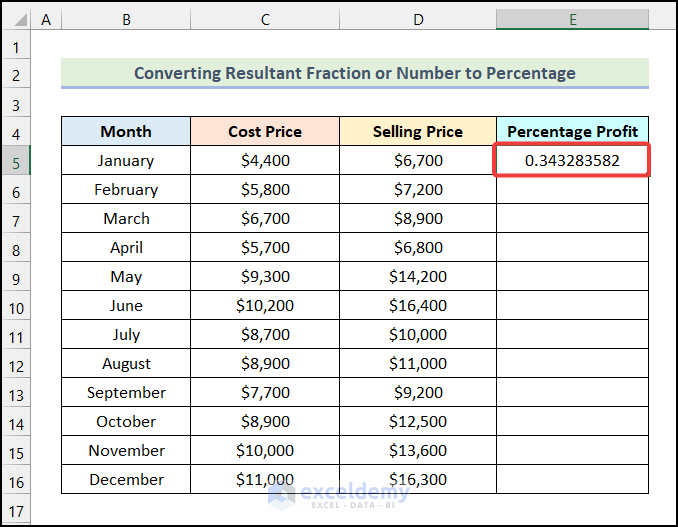Select the Cost Price header cell
678x527 pixels.
264,131
